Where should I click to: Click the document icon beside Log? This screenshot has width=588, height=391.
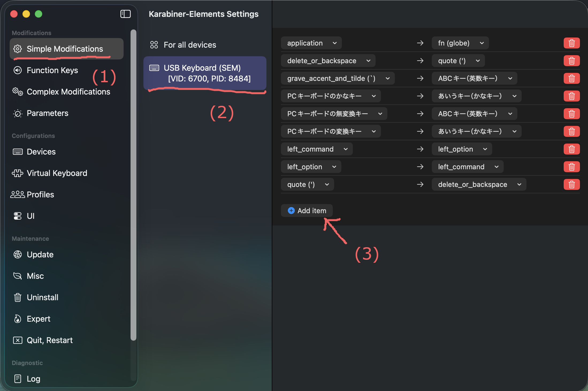tap(18, 379)
